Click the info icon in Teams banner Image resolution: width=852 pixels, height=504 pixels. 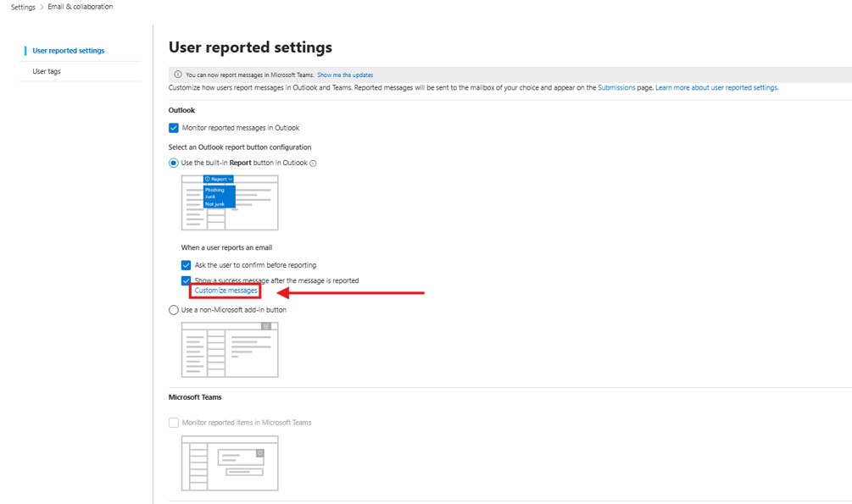(x=178, y=75)
